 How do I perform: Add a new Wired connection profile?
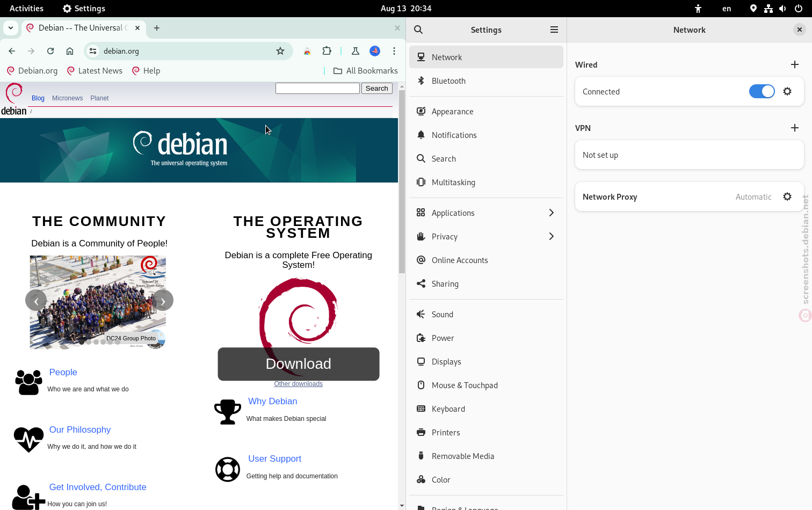[795, 64]
